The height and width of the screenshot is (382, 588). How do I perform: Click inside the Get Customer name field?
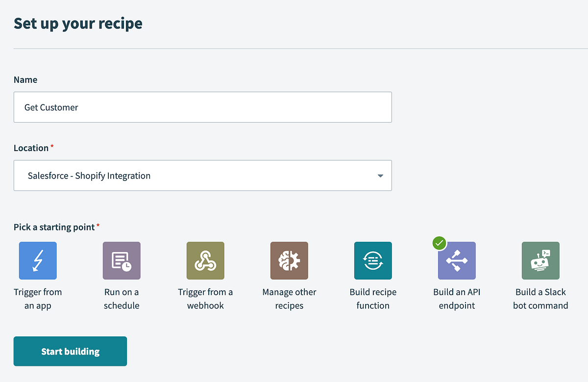click(x=202, y=107)
